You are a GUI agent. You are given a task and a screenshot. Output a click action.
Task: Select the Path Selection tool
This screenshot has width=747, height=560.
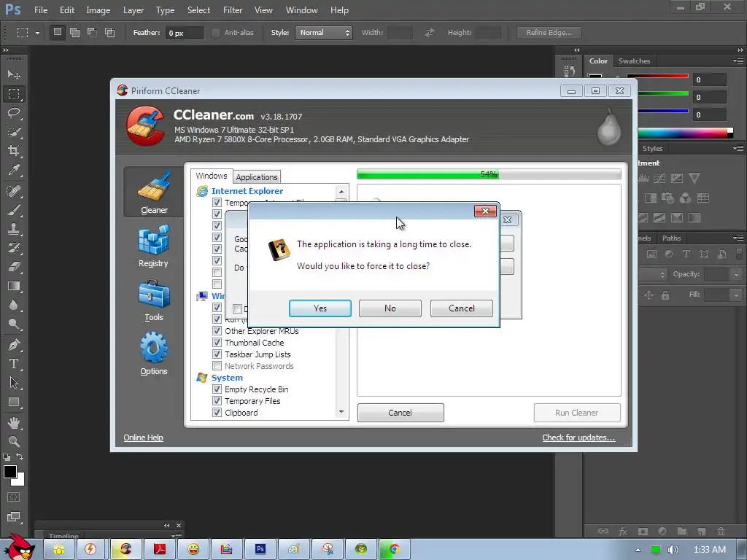(x=14, y=383)
